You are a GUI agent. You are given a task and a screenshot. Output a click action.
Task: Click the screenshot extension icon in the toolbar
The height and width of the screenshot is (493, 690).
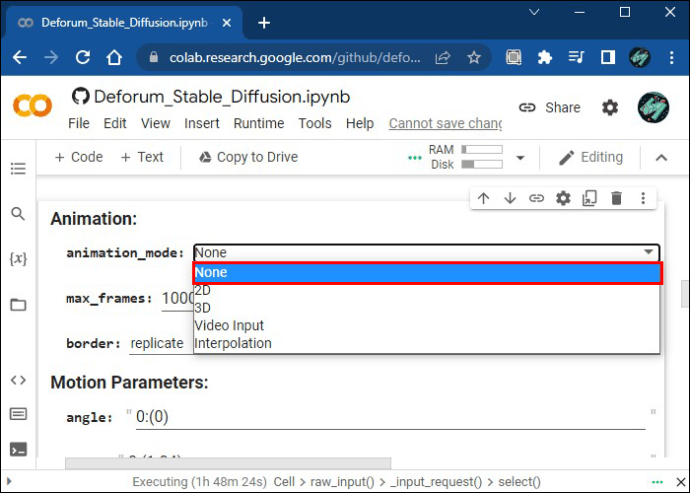514,57
